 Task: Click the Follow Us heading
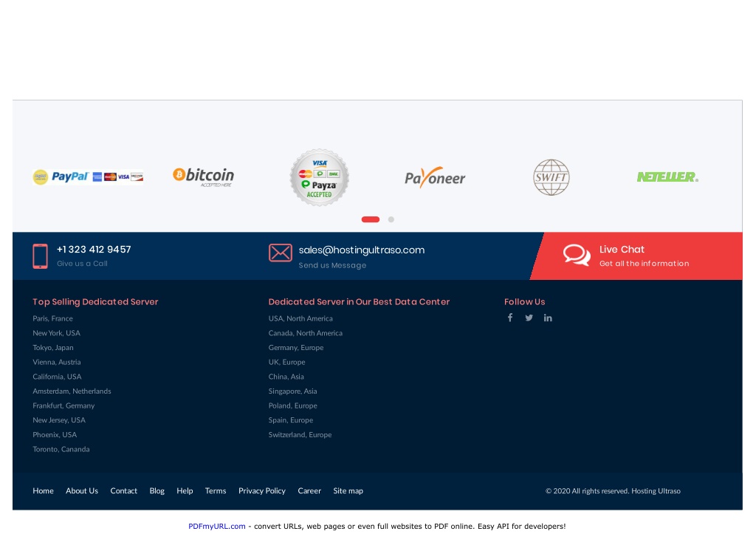(x=525, y=302)
